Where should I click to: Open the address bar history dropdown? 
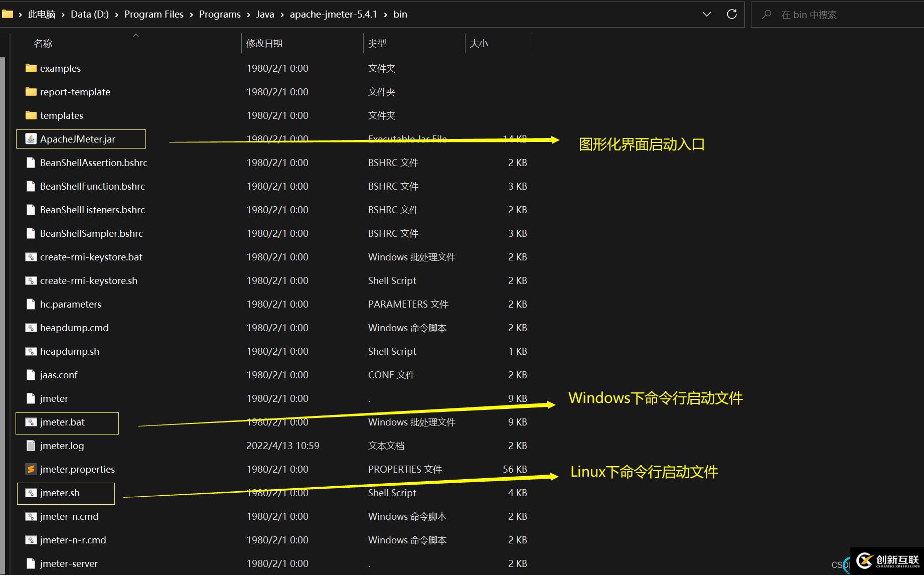[707, 14]
